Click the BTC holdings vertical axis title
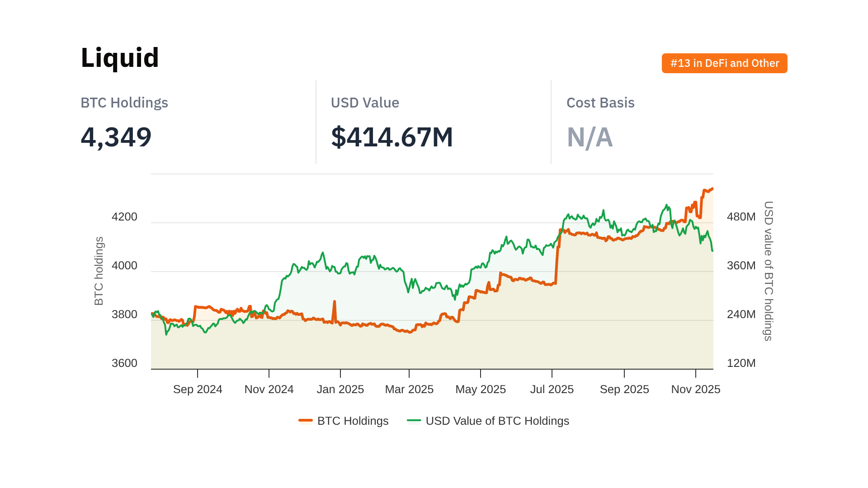868x488 pixels. pyautogui.click(x=99, y=271)
